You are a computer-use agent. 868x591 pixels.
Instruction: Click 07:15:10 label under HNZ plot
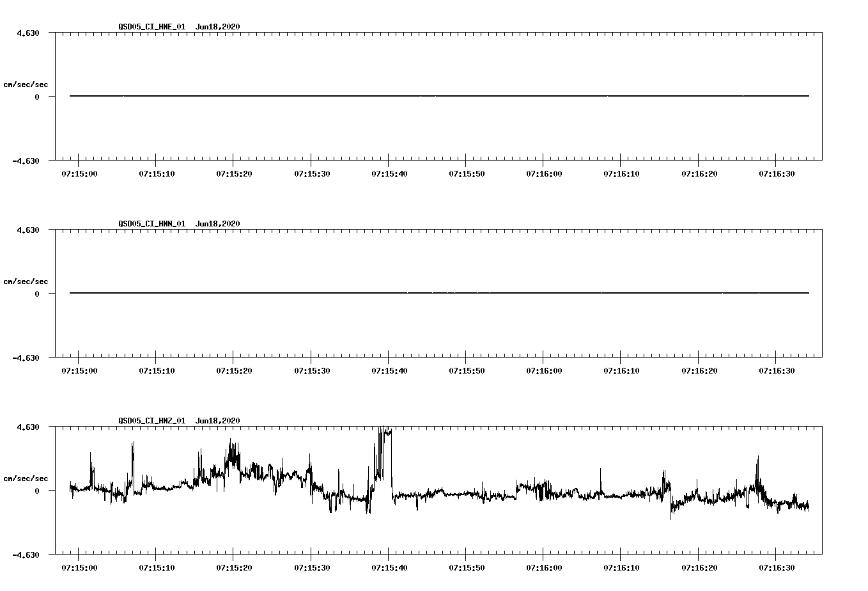tap(156, 568)
